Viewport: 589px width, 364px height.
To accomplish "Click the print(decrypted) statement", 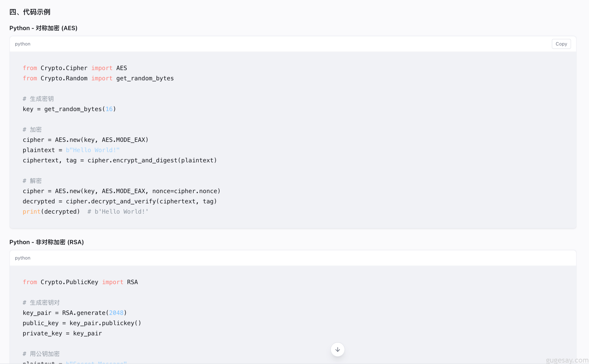I will (51, 212).
